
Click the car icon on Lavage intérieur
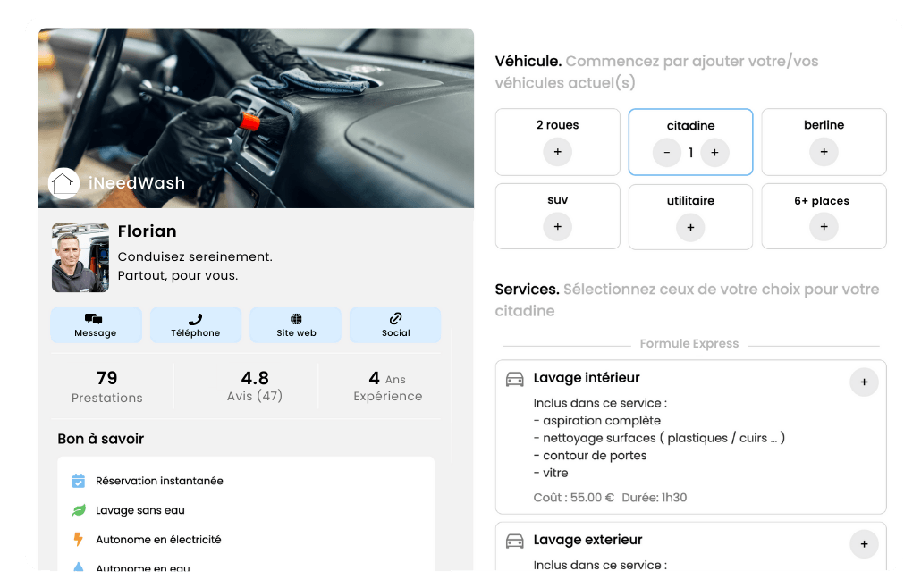click(514, 378)
